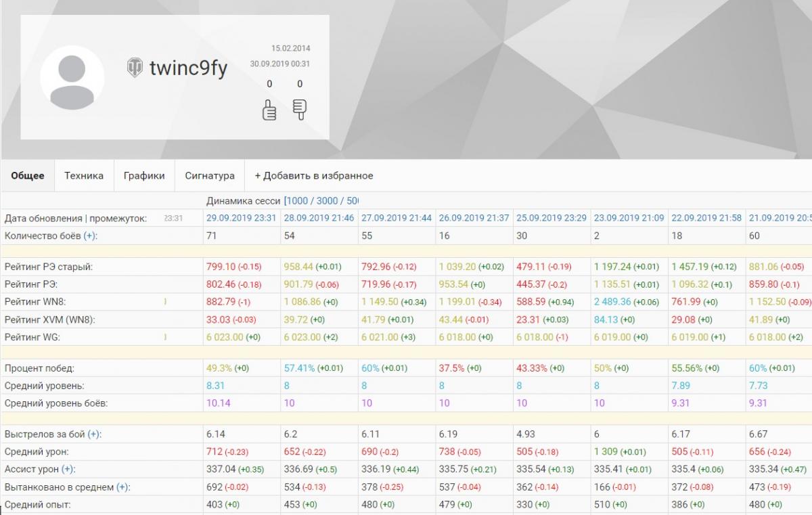This screenshot has height=515, width=812.
Task: Open the 28.09.2019 21:46 session date link
Action: pyautogui.click(x=319, y=218)
